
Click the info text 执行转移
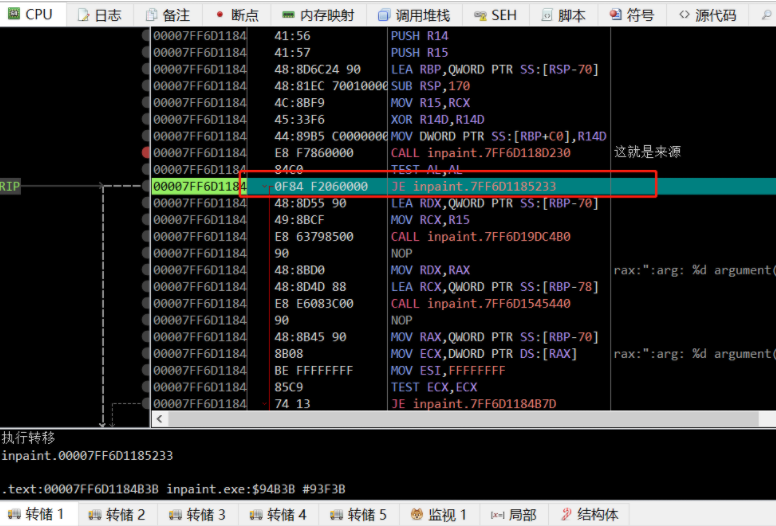click(x=28, y=437)
